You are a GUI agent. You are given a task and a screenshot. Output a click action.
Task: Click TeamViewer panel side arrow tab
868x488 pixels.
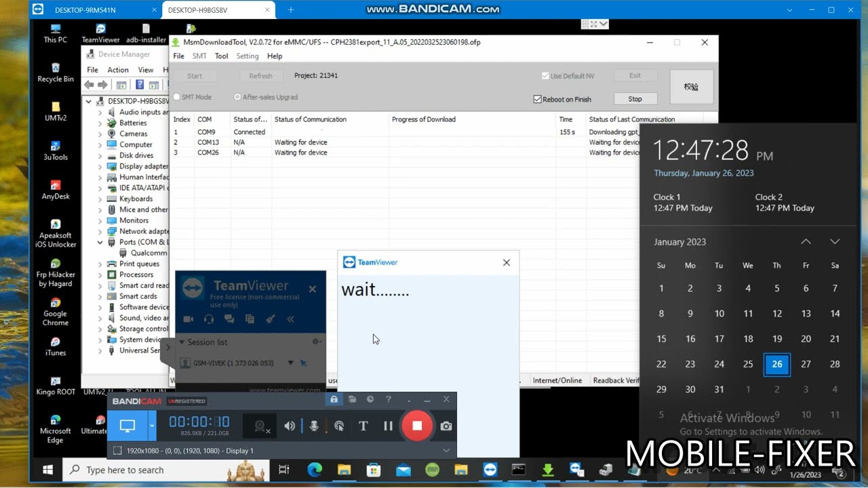pyautogui.click(x=168, y=348)
